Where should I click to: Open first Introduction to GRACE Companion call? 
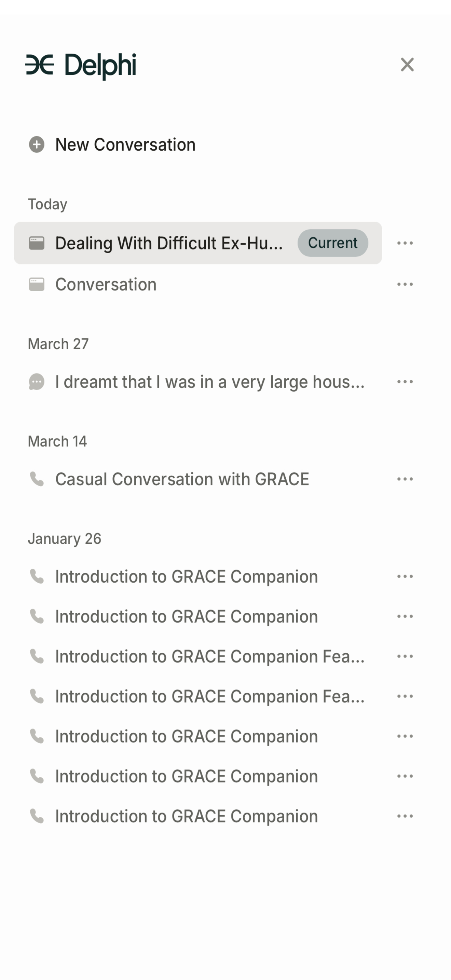[186, 577]
